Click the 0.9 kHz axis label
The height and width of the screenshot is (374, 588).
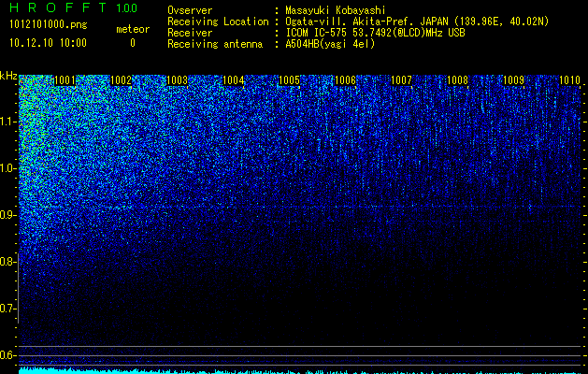coord(8,215)
